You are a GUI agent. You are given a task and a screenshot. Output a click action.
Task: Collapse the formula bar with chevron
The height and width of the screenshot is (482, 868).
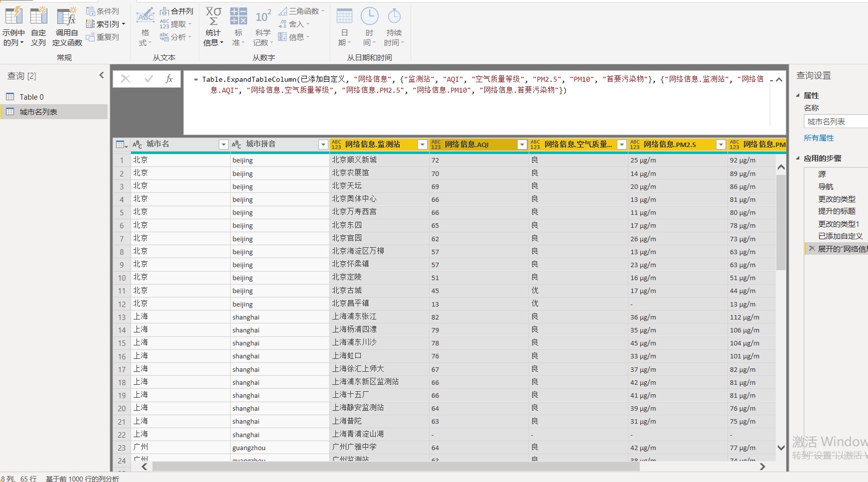point(779,80)
